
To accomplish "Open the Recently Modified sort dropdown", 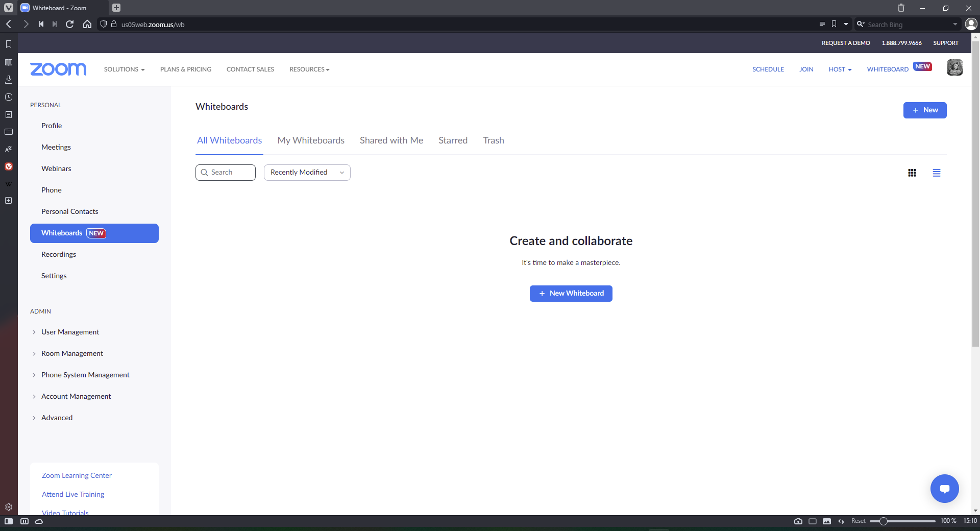I will coord(307,173).
